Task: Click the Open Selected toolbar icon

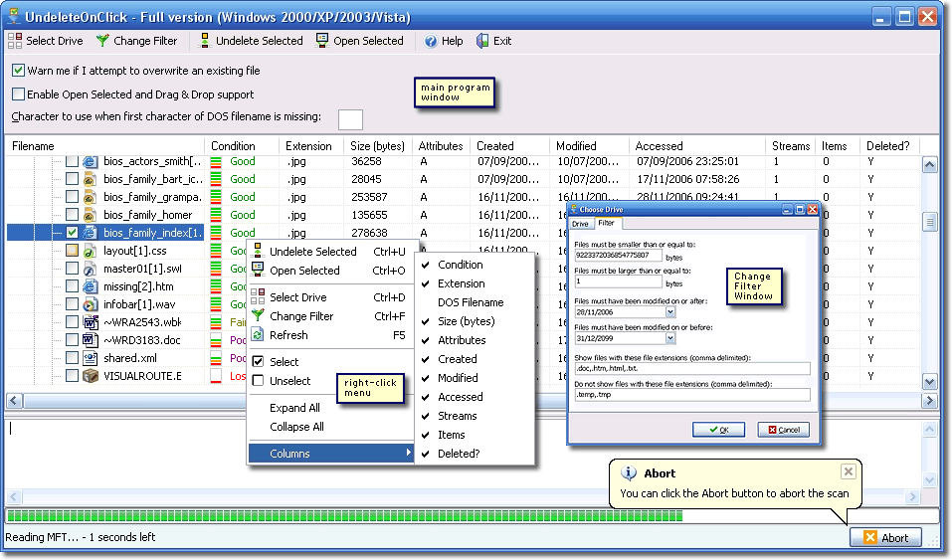Action: (x=323, y=41)
